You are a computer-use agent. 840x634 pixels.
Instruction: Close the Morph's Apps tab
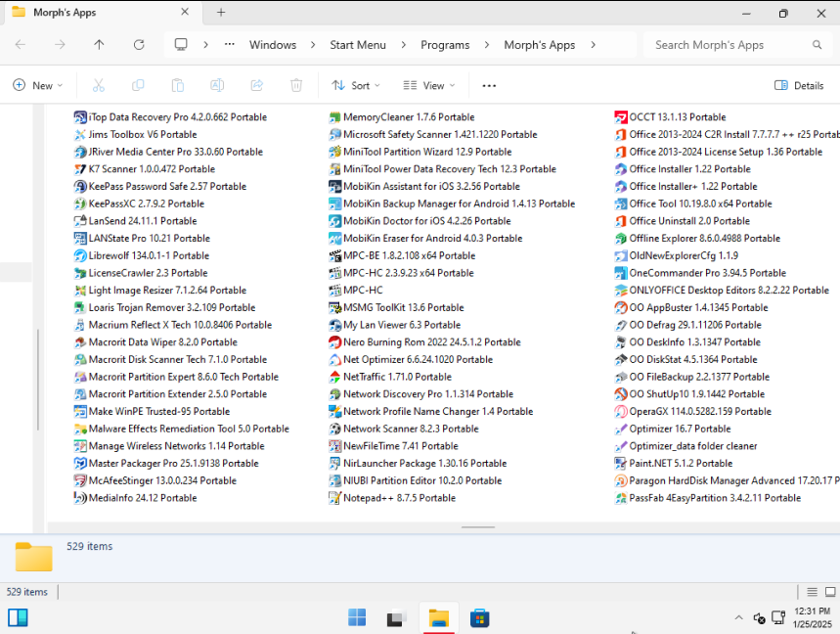[185, 12]
